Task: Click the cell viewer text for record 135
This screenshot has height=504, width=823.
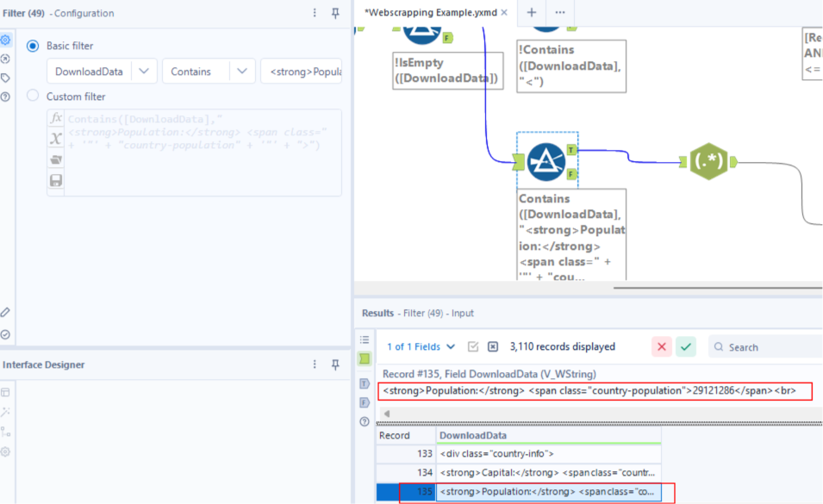Action: click(x=589, y=391)
